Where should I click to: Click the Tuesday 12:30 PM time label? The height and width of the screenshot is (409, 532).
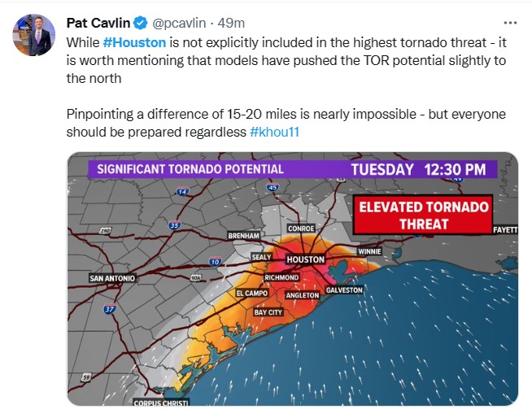point(417,169)
